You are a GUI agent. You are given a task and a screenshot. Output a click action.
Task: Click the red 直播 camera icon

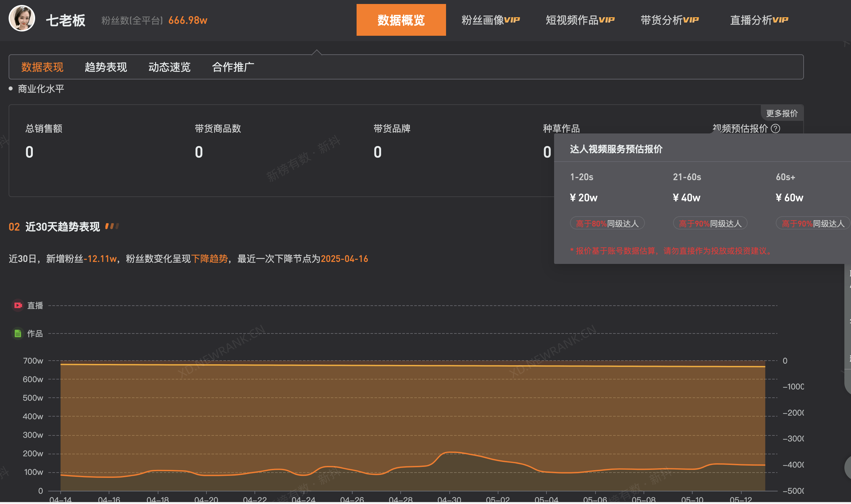point(18,305)
